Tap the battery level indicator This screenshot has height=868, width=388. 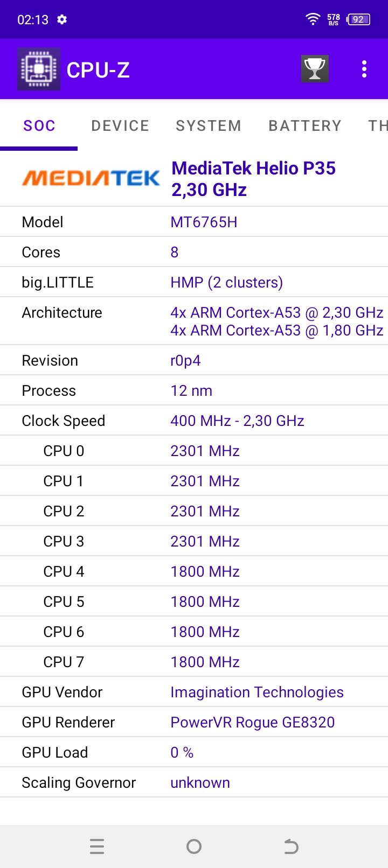tap(358, 19)
